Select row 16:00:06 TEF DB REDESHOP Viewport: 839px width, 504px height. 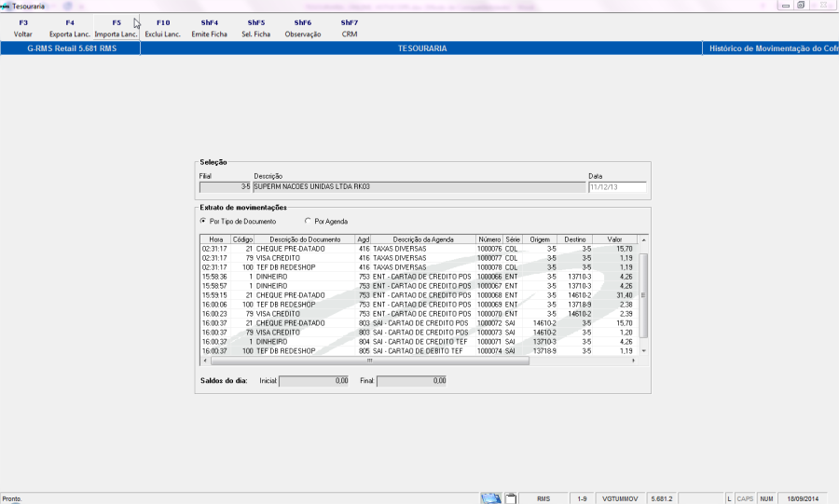[419, 305]
